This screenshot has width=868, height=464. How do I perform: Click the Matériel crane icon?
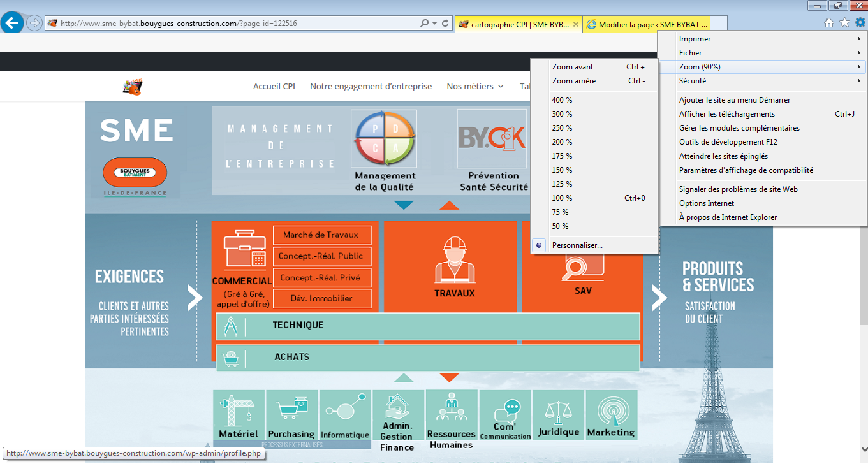[x=238, y=410]
